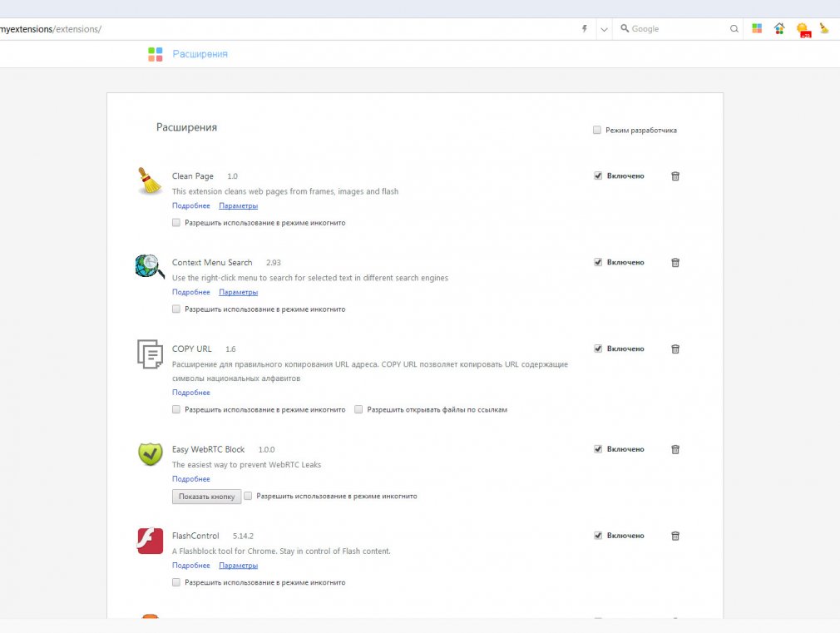Open Параметры for Context Menu Search

(x=239, y=292)
